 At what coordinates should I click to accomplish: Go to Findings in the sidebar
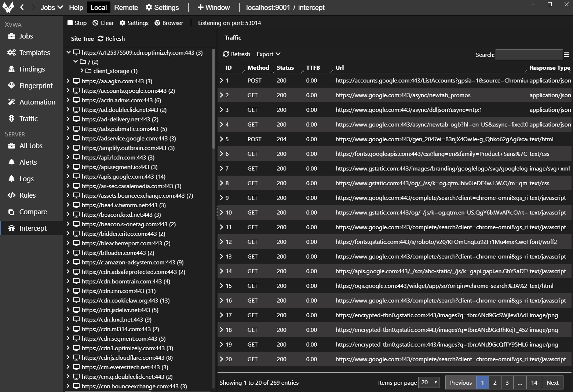32,69
